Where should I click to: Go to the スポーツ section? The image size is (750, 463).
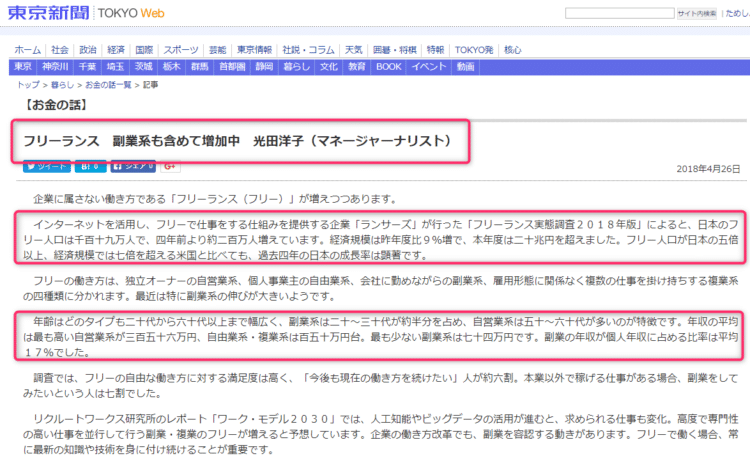coord(181,49)
